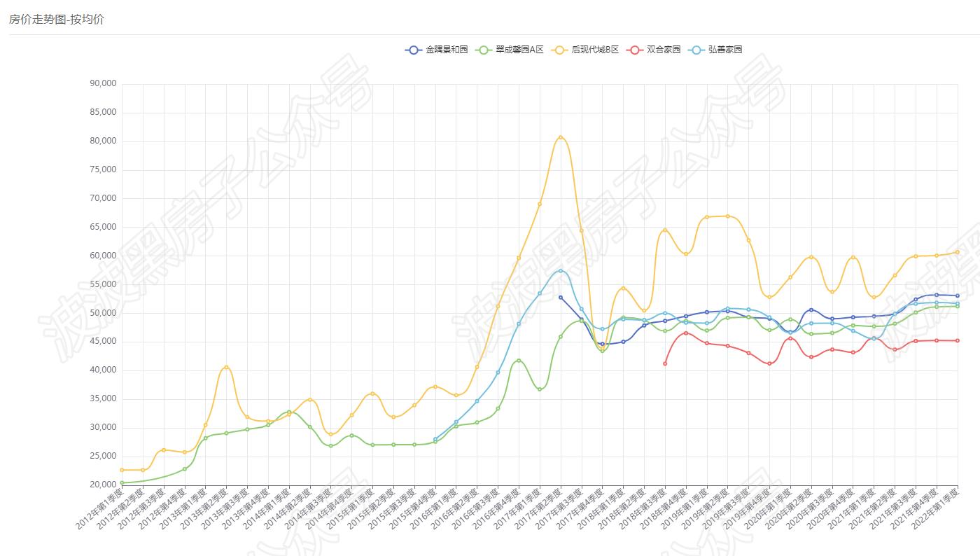This screenshot has width=980, height=556.
Task: Click the 2017年第4季度 x-axis label
Action: (580, 508)
